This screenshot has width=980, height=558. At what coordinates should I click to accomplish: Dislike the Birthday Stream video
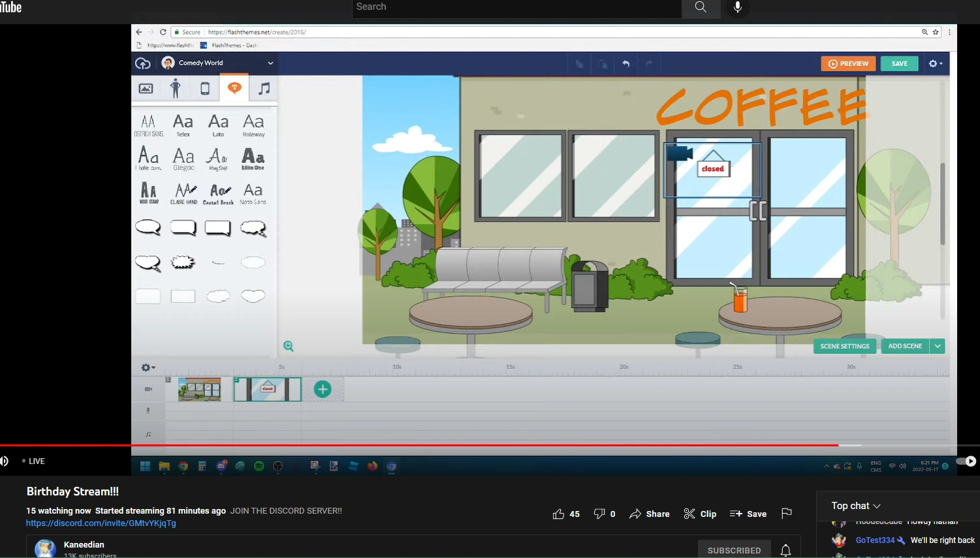click(605, 514)
